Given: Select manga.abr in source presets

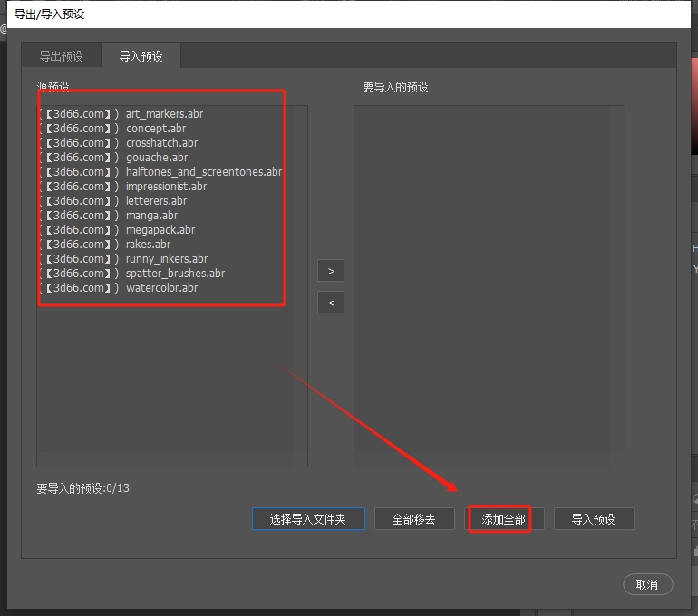Looking at the screenshot, I should (151, 216).
